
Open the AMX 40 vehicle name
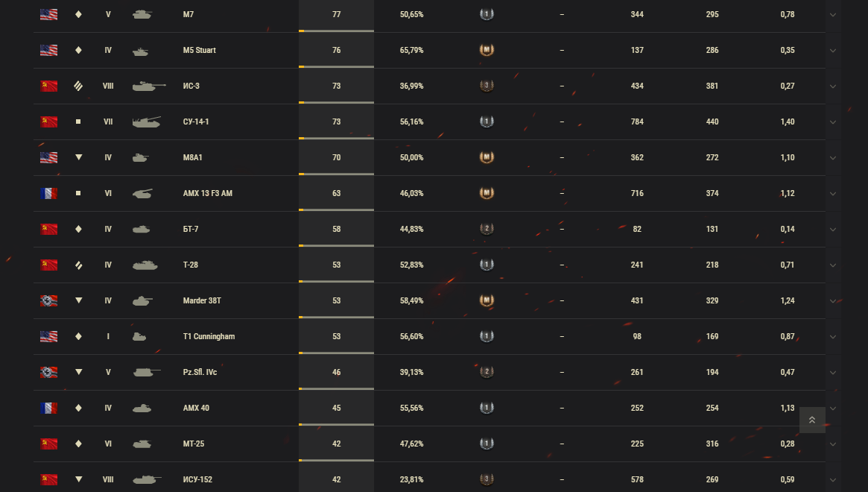[196, 408]
